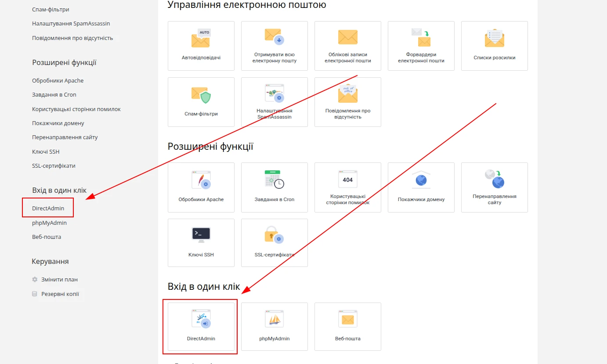Click the 404 error pages icon

tap(348, 180)
